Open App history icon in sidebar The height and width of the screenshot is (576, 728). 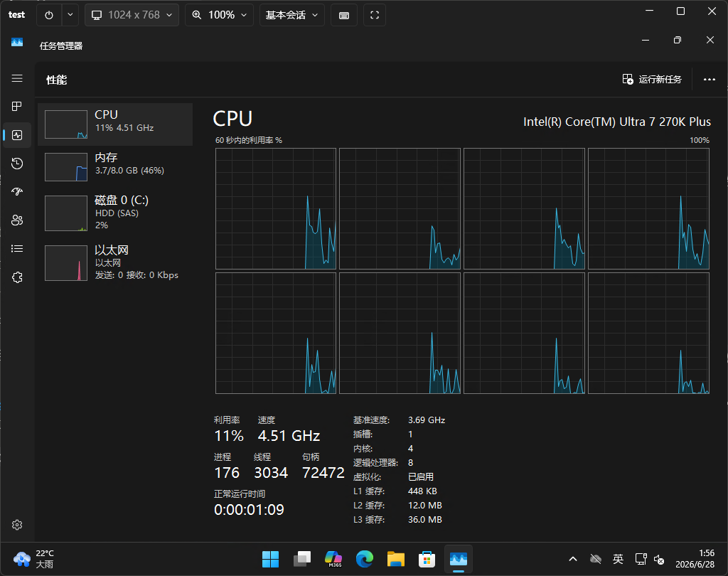tap(17, 164)
